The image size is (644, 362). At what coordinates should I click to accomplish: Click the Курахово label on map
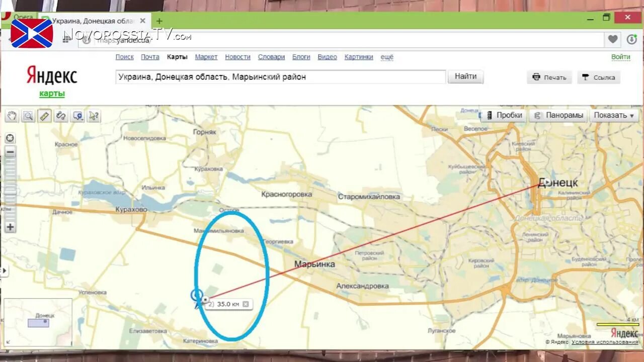pyautogui.click(x=131, y=209)
